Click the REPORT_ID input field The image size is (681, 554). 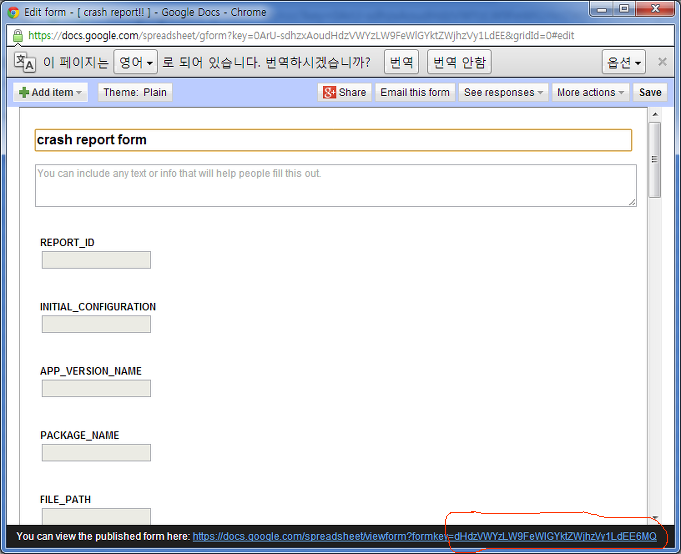(x=96, y=260)
